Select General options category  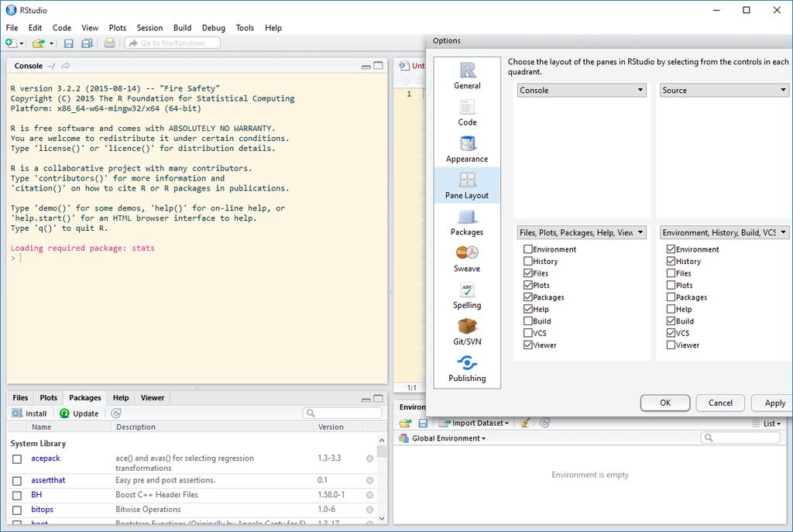click(467, 76)
